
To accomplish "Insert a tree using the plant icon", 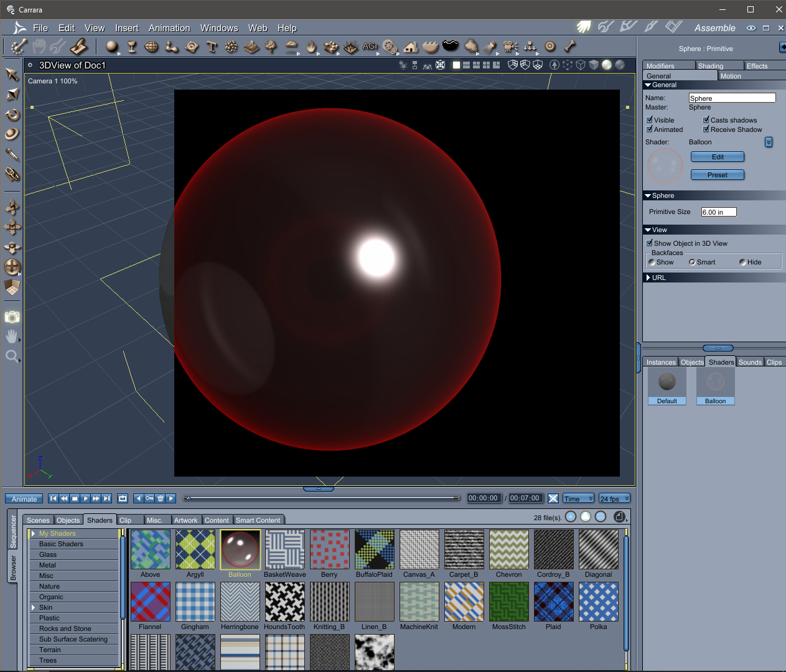I will coord(271,47).
